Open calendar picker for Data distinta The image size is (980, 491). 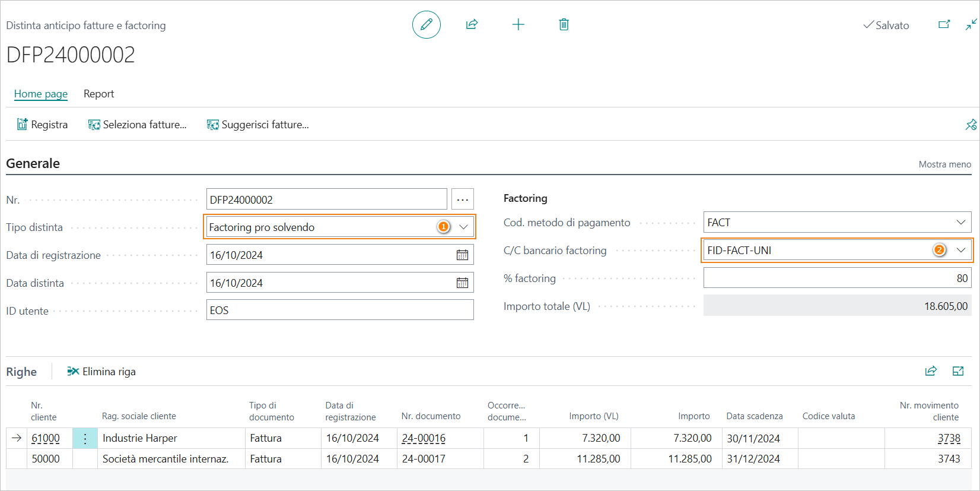tap(462, 283)
